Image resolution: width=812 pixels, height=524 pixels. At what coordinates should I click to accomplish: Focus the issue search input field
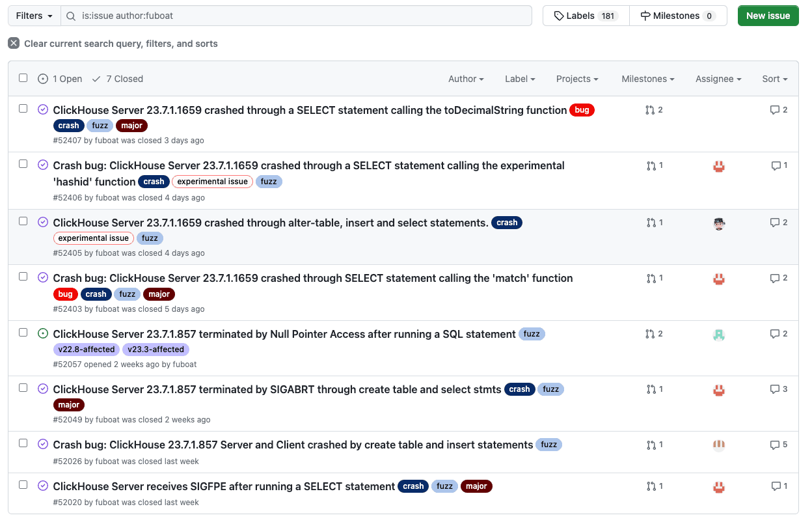click(296, 16)
